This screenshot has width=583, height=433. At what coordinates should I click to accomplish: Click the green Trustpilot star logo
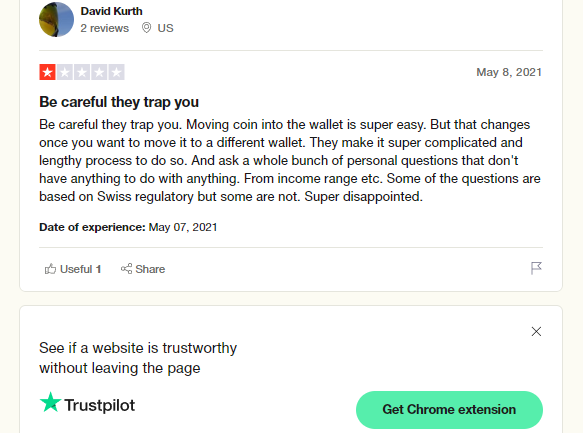(50, 402)
